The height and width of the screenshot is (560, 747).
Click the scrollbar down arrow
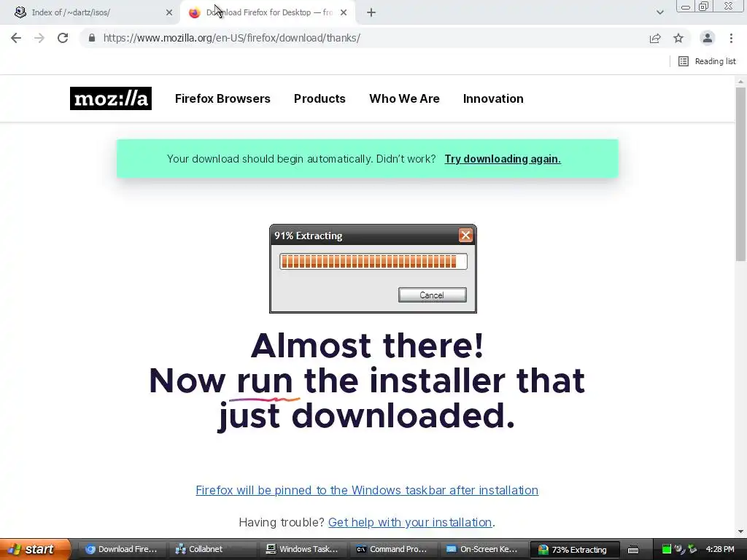[x=740, y=532]
